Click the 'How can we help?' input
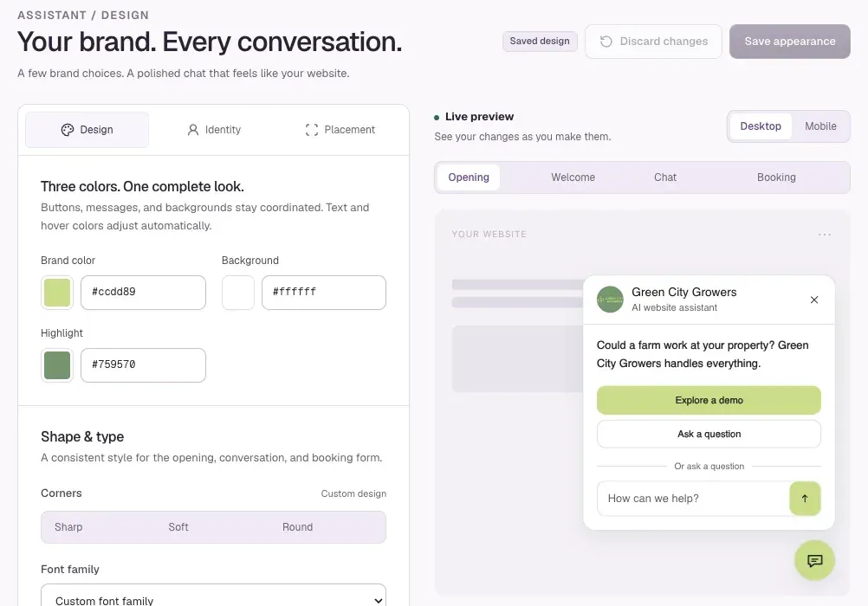Viewport: 868px width, 606px height. click(694, 498)
